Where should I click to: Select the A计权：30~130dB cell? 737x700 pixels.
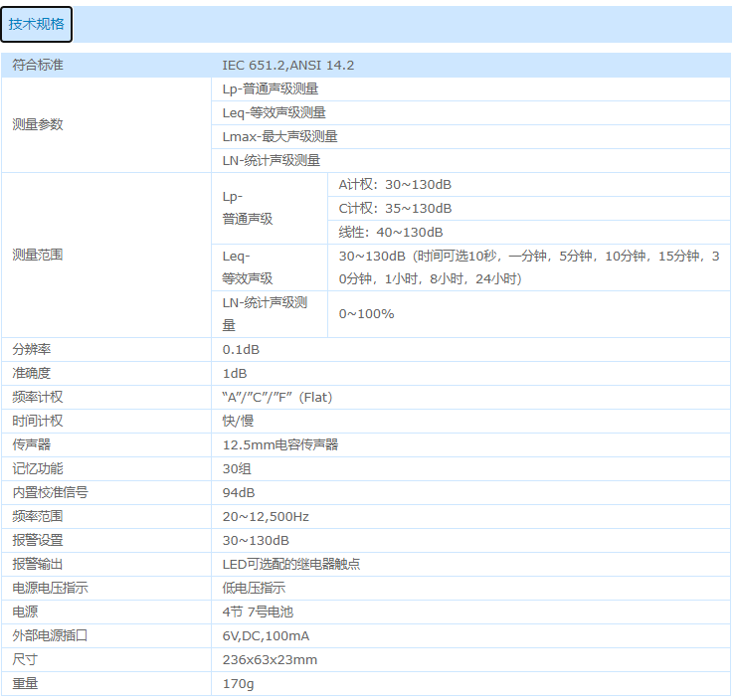[395, 184]
